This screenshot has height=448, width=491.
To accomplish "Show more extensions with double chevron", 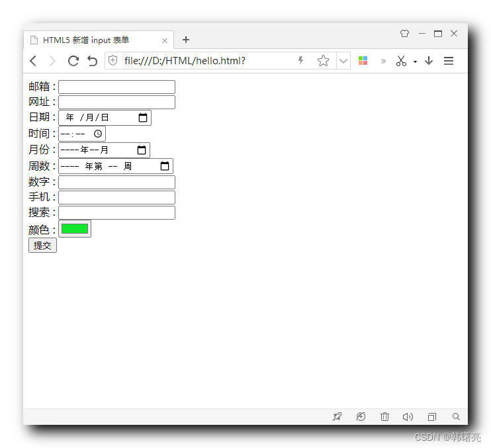I will pos(383,61).
